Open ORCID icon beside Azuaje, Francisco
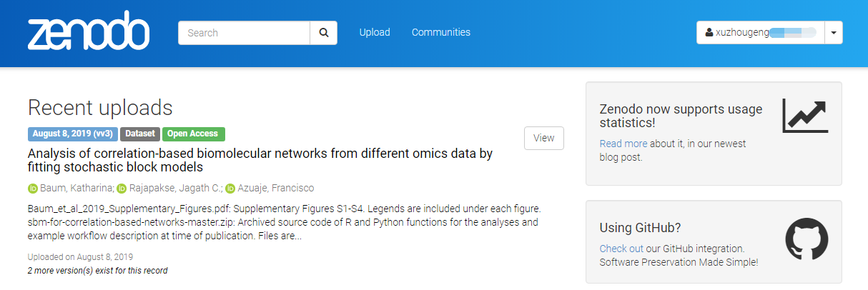The height and width of the screenshot is (290, 868). point(230,189)
